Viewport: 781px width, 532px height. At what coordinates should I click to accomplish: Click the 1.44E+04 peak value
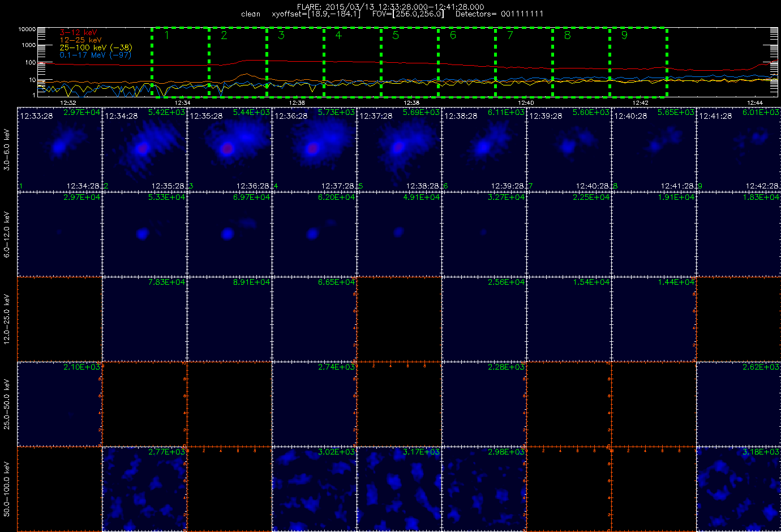(x=676, y=282)
